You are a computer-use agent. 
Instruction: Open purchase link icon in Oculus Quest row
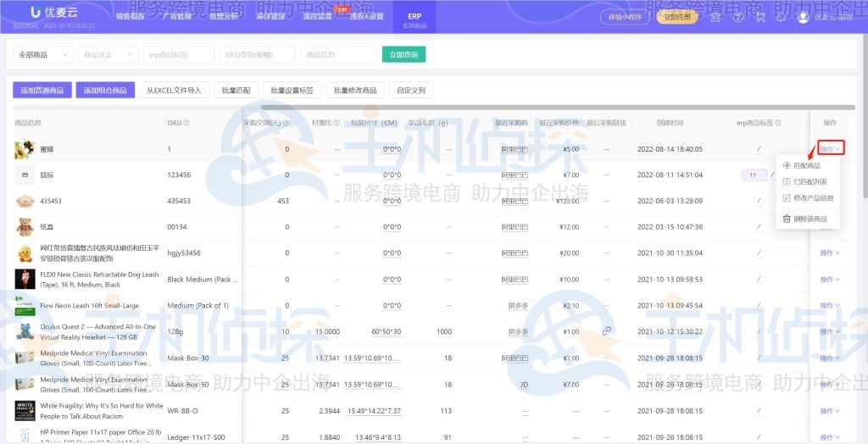tap(607, 331)
